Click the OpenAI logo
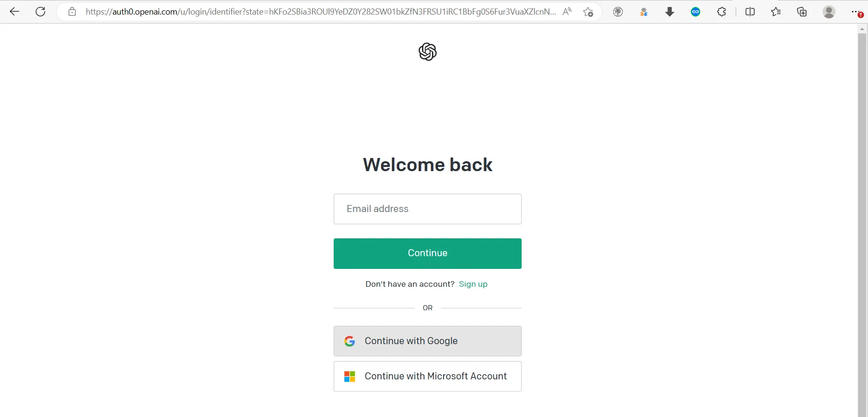This screenshot has height=417, width=868. point(428,52)
